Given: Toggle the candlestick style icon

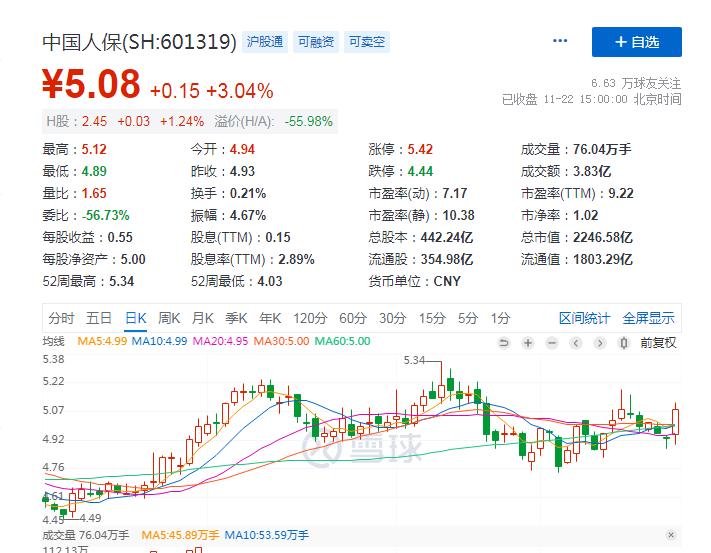Looking at the screenshot, I should tap(624, 343).
